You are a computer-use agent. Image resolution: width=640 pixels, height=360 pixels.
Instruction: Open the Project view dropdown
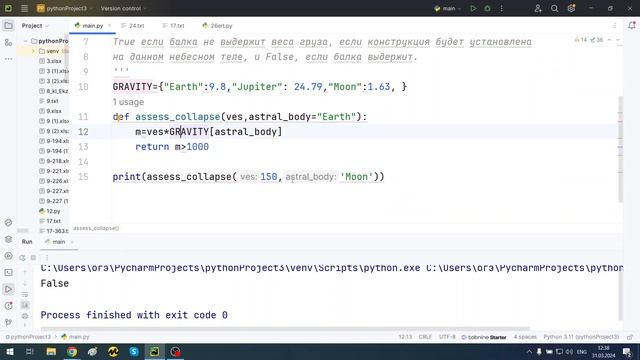[x=35, y=26]
